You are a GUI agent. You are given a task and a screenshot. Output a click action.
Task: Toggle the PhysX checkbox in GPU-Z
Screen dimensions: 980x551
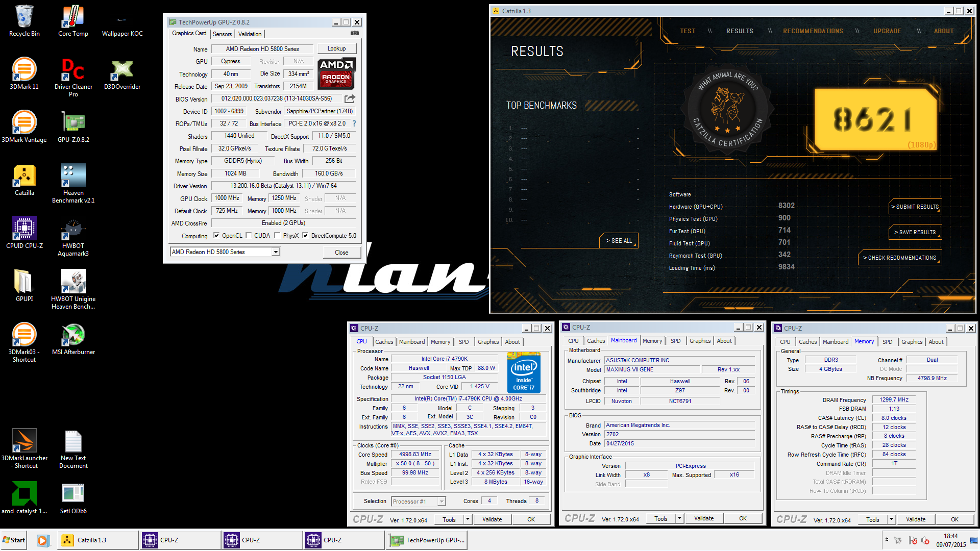pos(277,236)
